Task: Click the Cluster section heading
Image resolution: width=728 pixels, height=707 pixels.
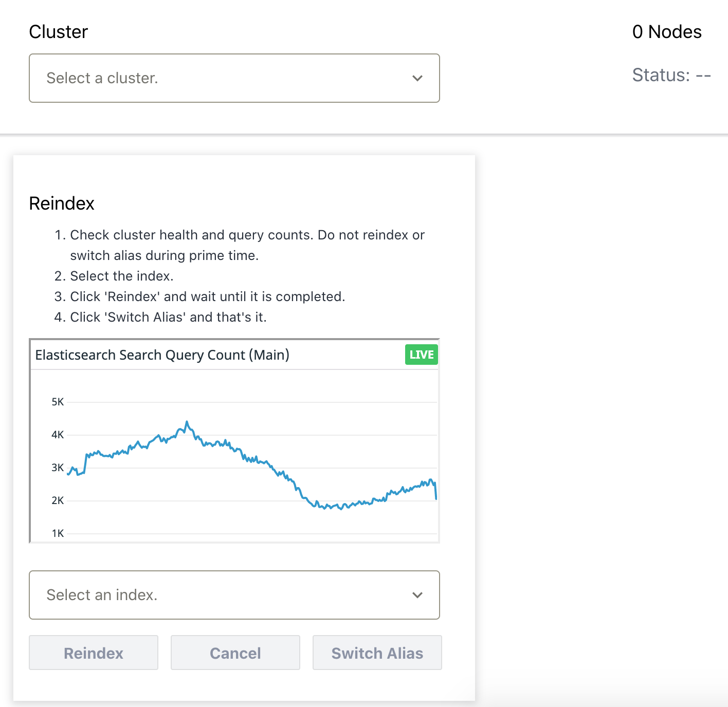Action: 59,32
